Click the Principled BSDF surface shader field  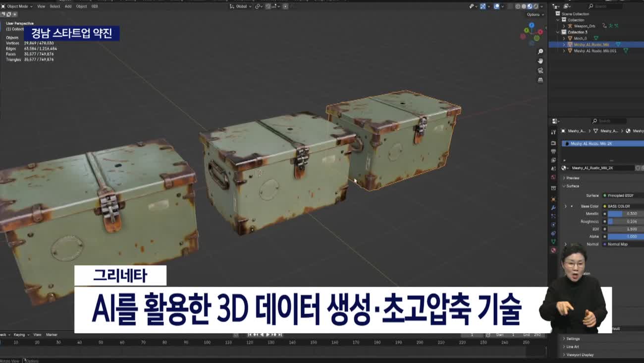(x=622, y=195)
